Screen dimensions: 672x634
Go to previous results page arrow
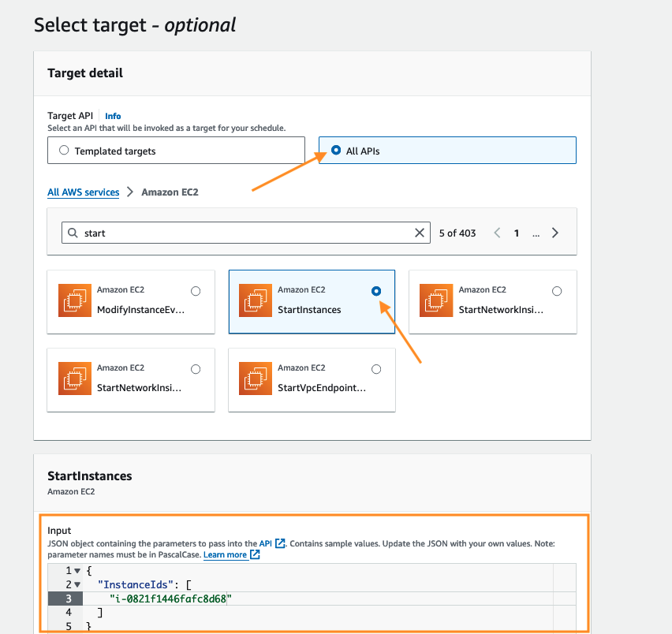pyautogui.click(x=497, y=233)
